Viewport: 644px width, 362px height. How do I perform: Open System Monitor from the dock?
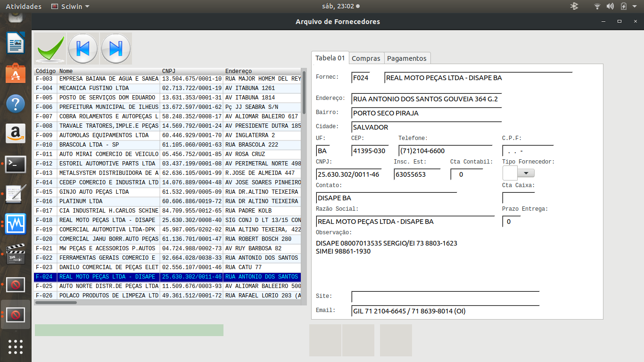click(16, 223)
